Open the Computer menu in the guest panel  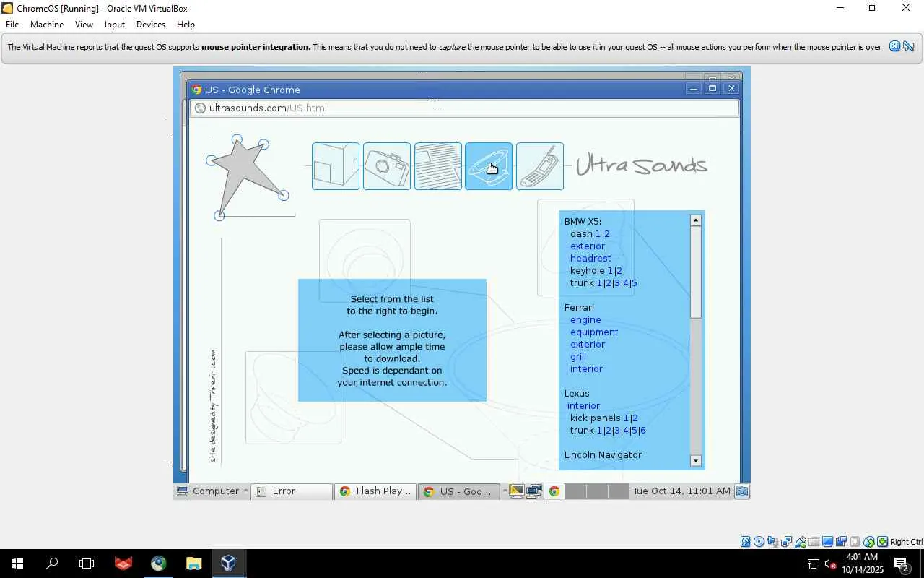pos(213,491)
